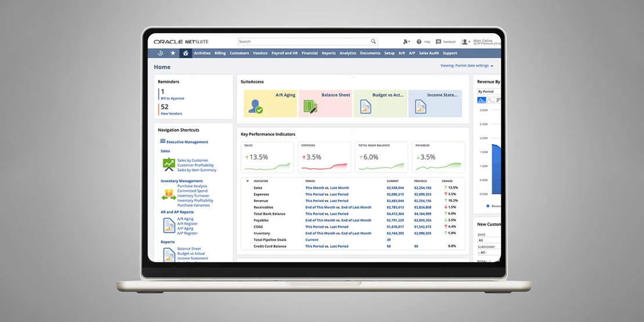Click the Receivables change 1.5%
Screen dimensions: 644x322
click(451, 207)
